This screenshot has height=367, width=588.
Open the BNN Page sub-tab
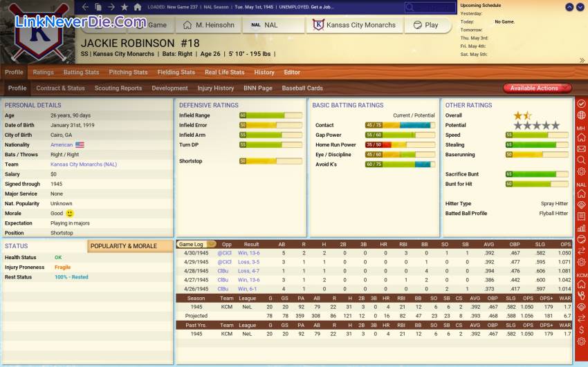click(258, 88)
